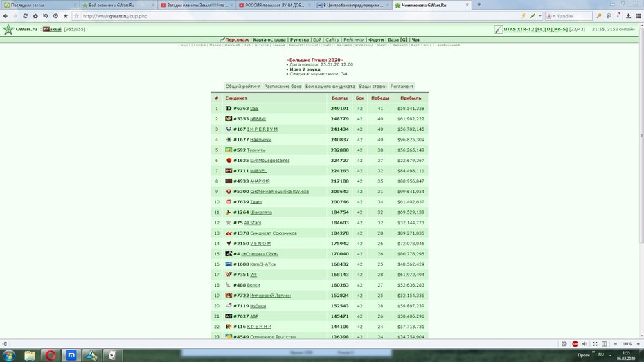Image resolution: width=644 pixels, height=362 pixels.
Task: Click the Evil Mousquetaires red emblem icon
Action: (x=229, y=161)
